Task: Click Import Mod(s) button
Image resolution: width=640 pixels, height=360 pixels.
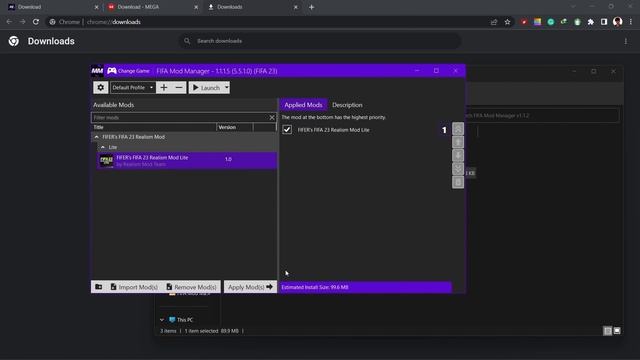Action: pos(134,287)
